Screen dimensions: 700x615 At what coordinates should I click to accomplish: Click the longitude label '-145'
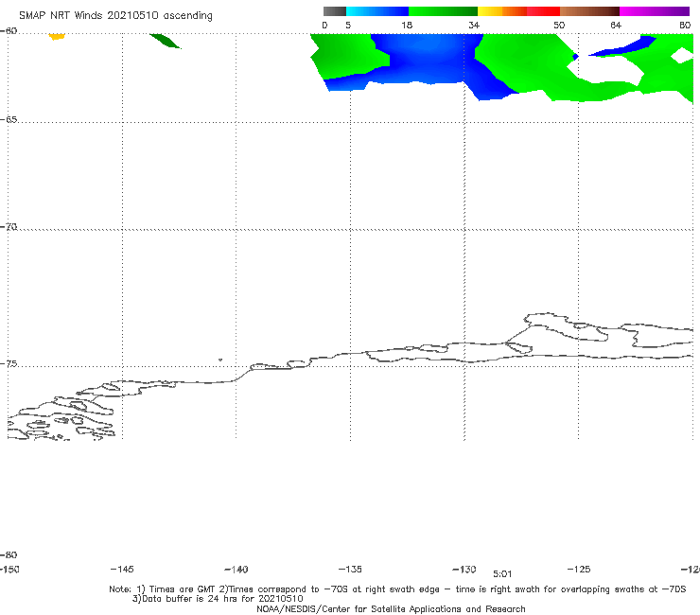click(122, 569)
